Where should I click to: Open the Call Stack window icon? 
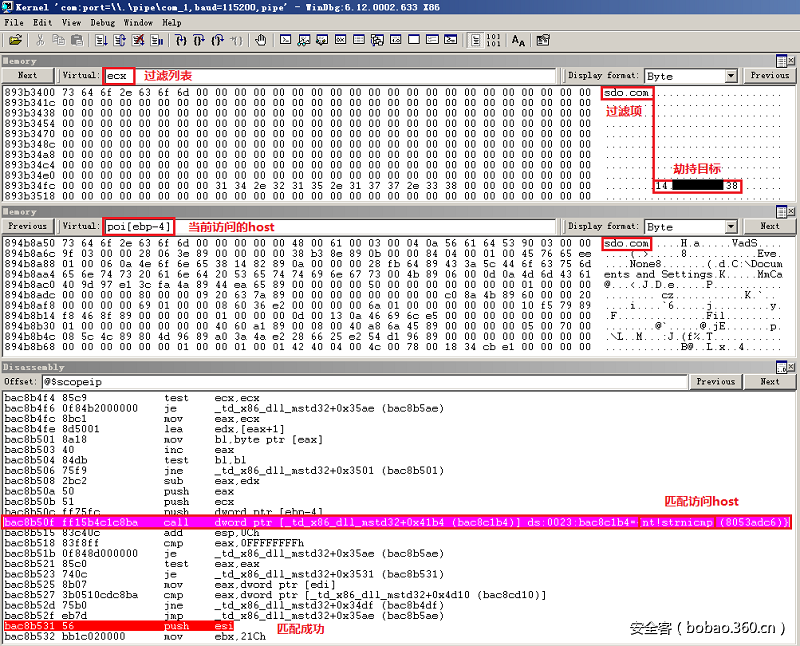(x=376, y=39)
